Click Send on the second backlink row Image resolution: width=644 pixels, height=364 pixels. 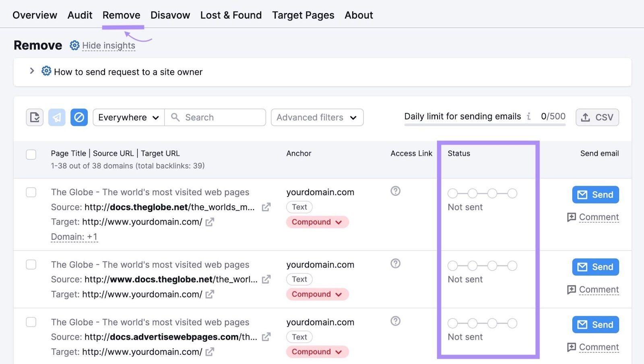click(595, 267)
